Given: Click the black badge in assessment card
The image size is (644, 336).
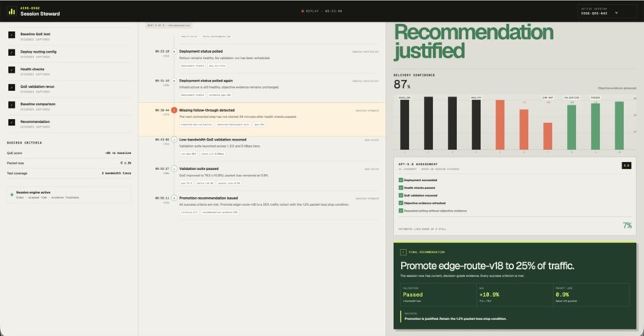Looking at the screenshot, I should 626,165.
